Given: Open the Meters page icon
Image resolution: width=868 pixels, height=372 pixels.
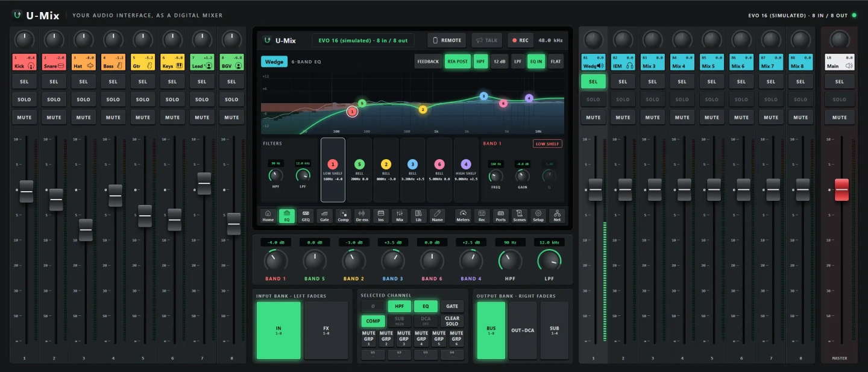Looking at the screenshot, I should 463,216.
